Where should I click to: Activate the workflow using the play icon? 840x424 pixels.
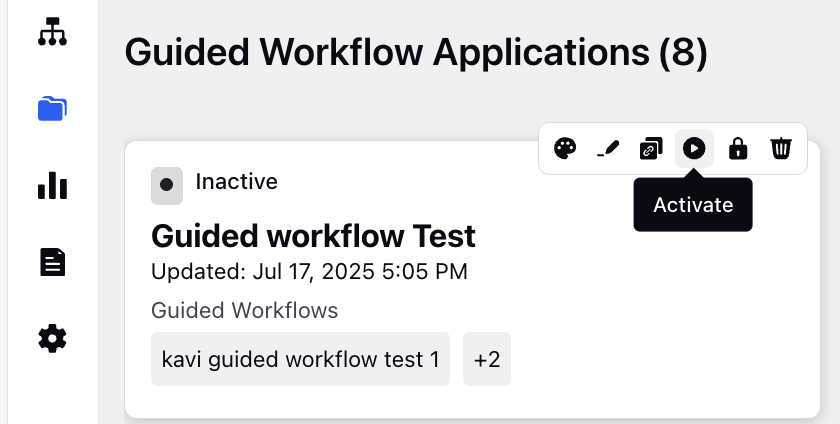(x=694, y=148)
